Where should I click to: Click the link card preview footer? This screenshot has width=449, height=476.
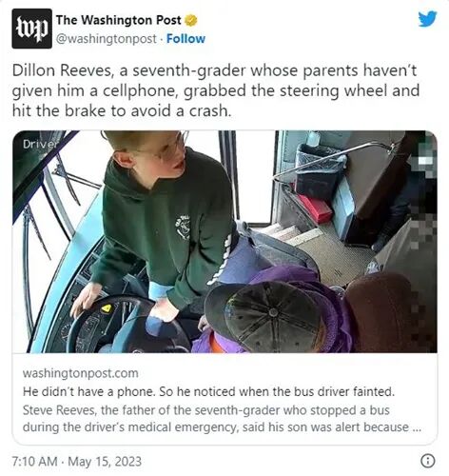click(224, 399)
